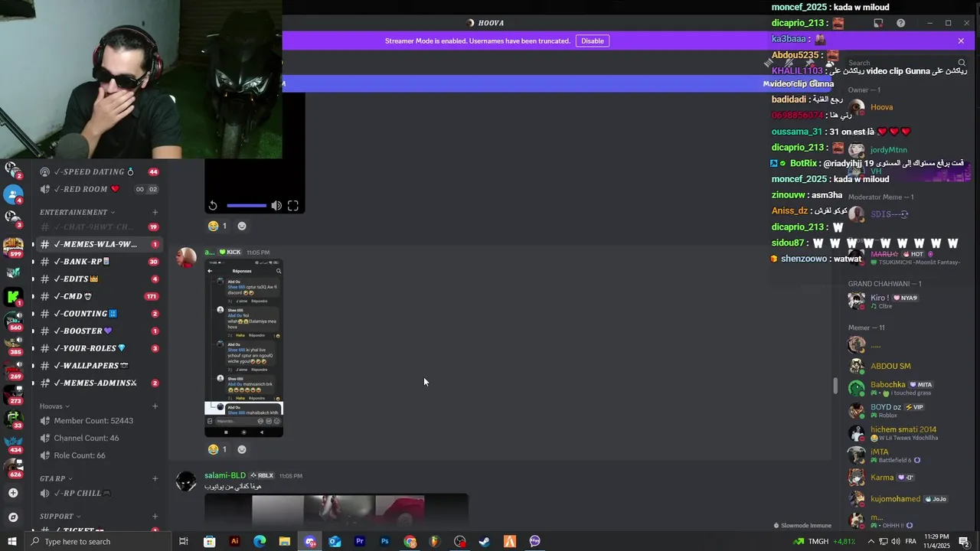Open server icon with 599 badge

coord(12,246)
